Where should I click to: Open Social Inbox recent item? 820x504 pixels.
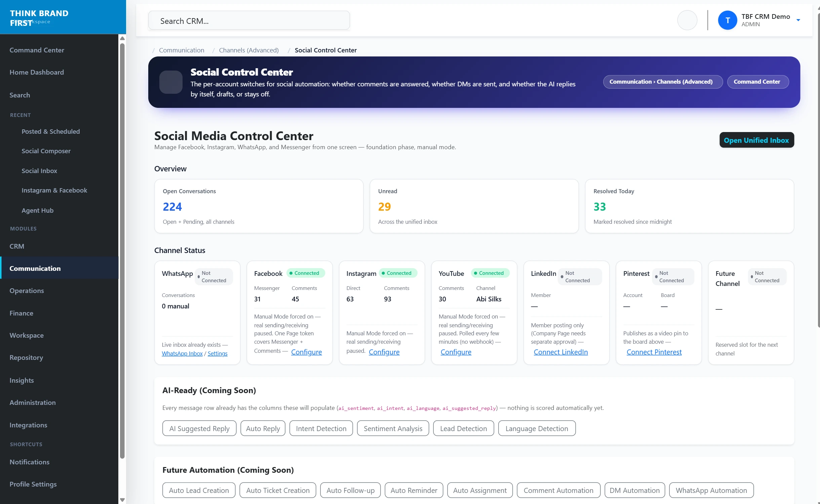39,171
